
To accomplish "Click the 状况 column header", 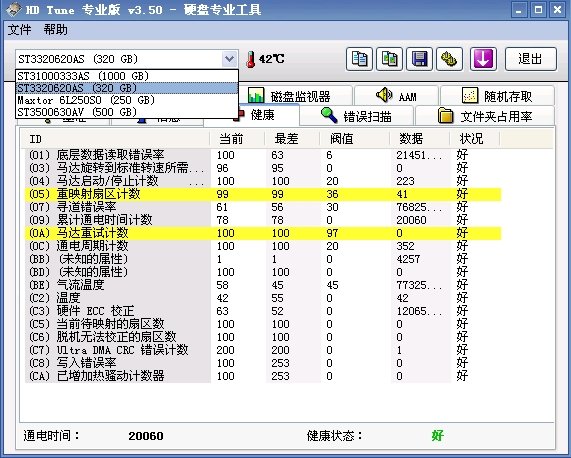I will click(475, 139).
